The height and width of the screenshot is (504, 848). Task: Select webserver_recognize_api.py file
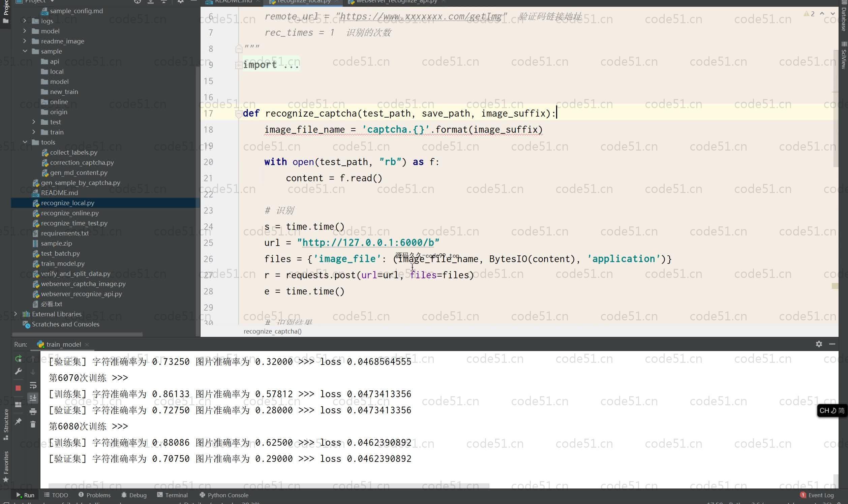81,294
